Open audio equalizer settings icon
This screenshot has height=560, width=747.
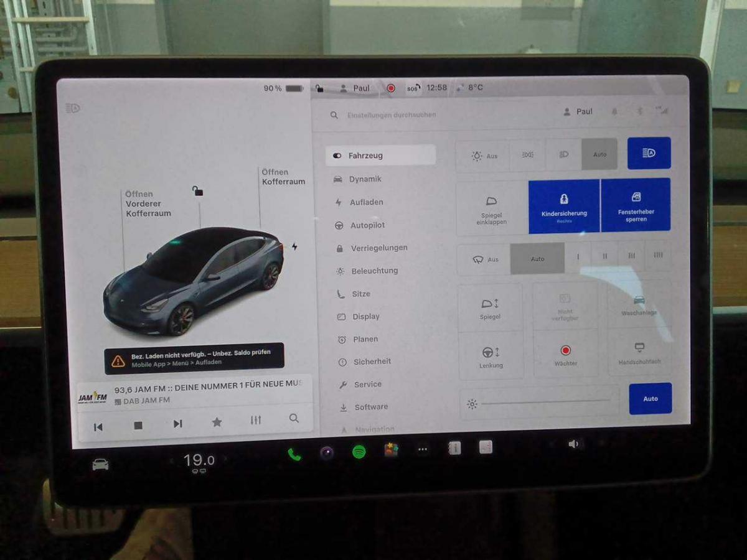tap(256, 420)
